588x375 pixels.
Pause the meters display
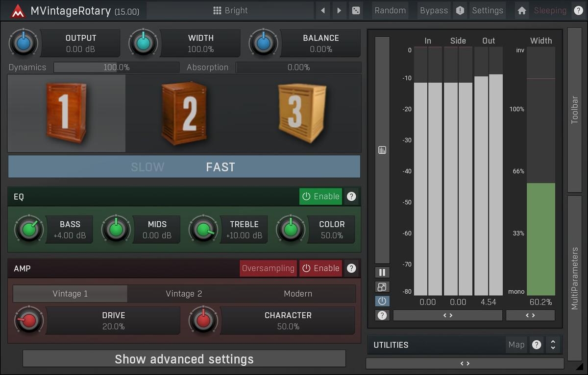tap(382, 273)
